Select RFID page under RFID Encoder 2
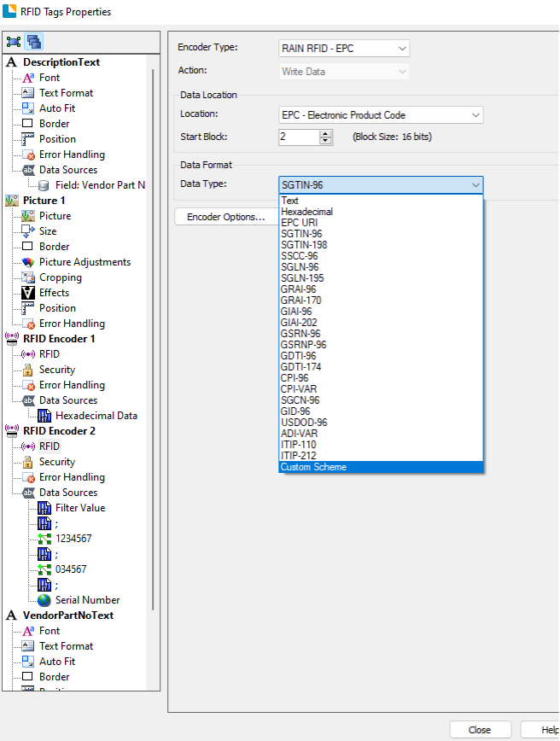 click(x=50, y=446)
